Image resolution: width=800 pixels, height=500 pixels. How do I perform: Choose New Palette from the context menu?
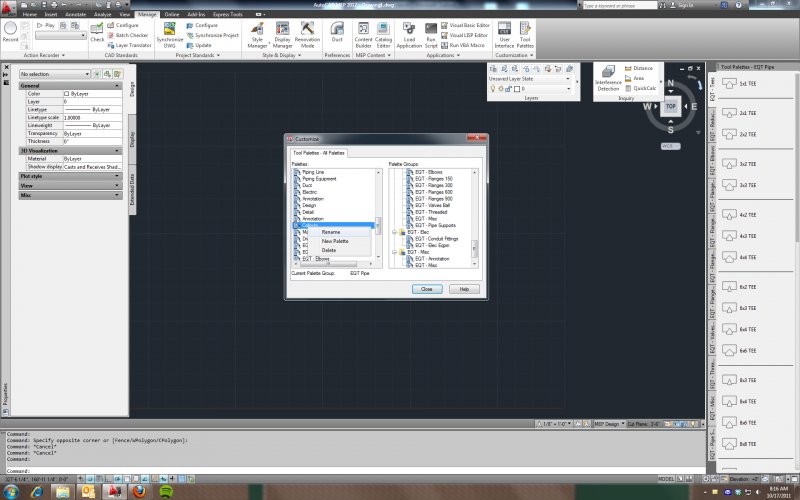[x=335, y=241]
